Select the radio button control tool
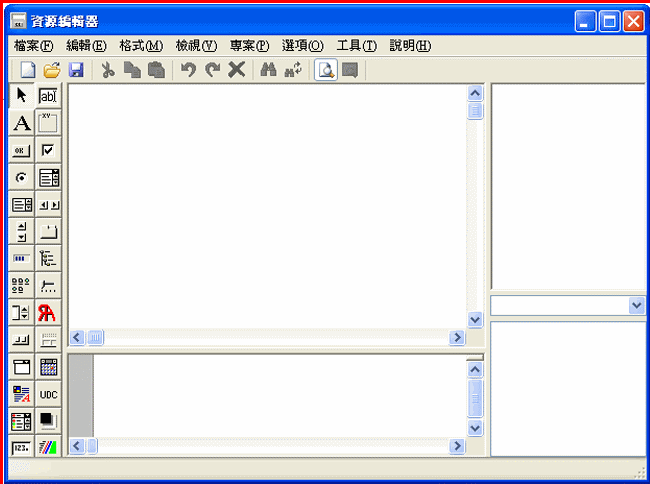This screenshot has height=484, width=650. coord(21,177)
